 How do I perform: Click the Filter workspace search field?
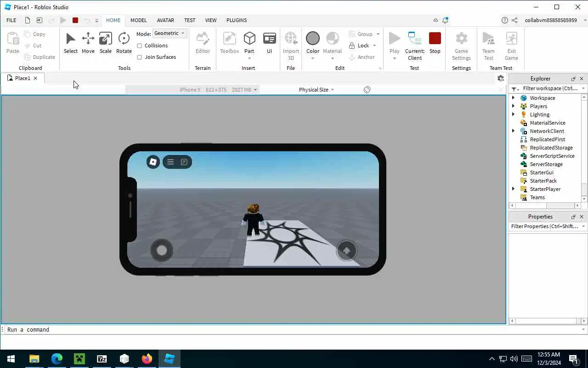[x=549, y=88]
